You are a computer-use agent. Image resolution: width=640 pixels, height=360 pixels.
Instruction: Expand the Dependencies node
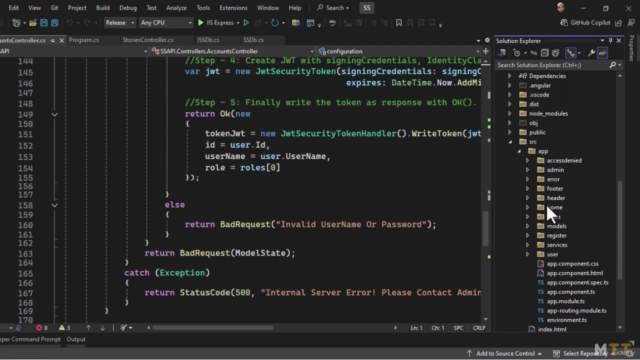(509, 76)
